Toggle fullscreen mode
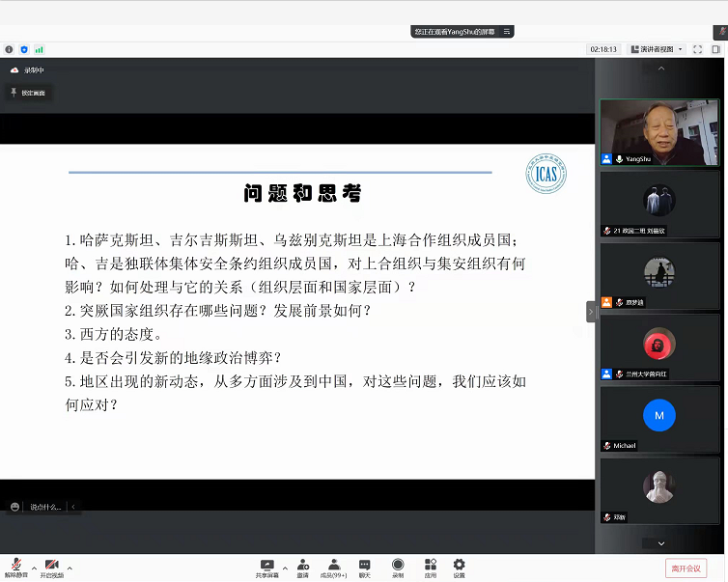Screen dimensions: 728x582 [698, 49]
